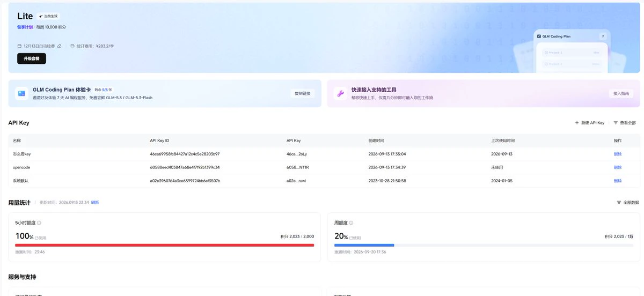Screen dimensions: 644x296
Task: Click API Key ID 46ca69958fc84427a12c4c5e28203b97
Action: point(185,154)
